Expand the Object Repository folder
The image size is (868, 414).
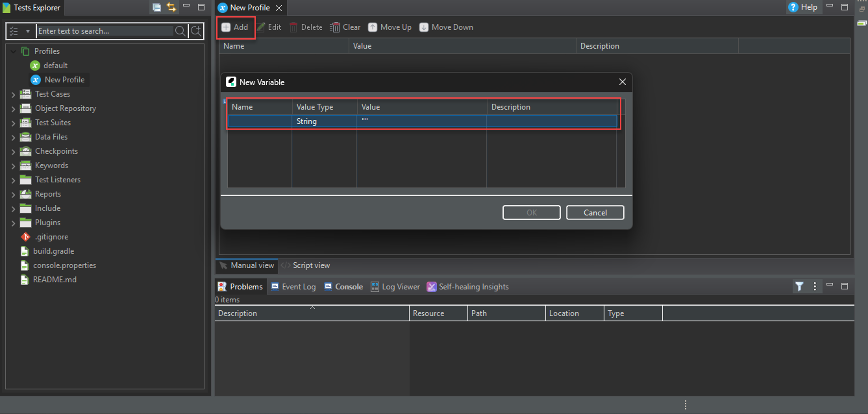tap(13, 109)
